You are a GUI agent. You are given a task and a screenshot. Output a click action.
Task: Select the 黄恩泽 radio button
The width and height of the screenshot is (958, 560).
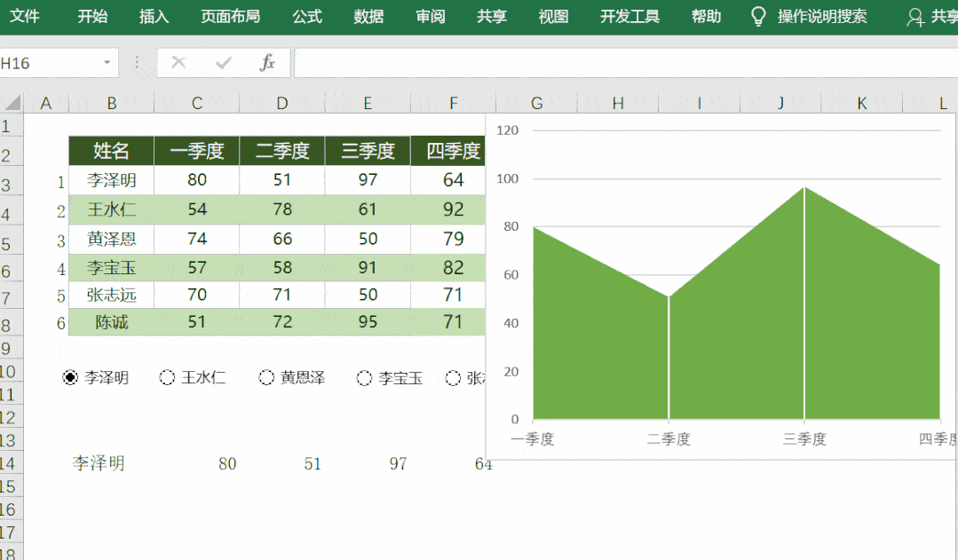tap(265, 377)
